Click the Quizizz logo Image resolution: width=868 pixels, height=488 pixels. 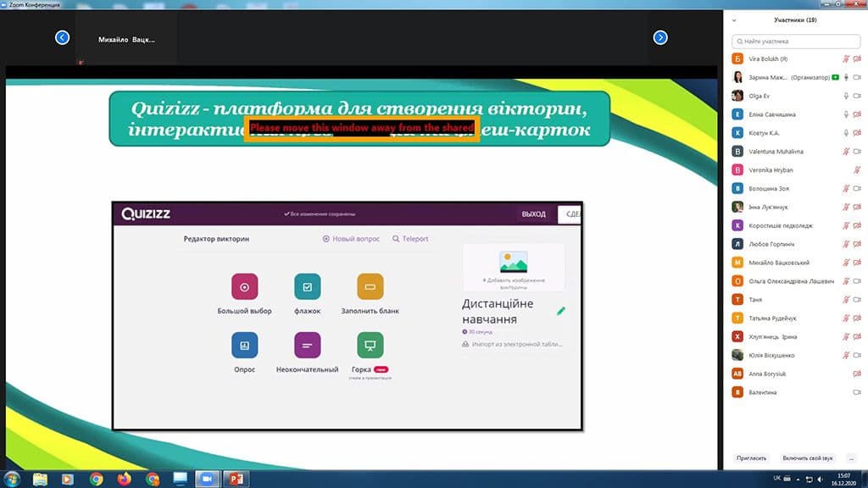tap(146, 214)
